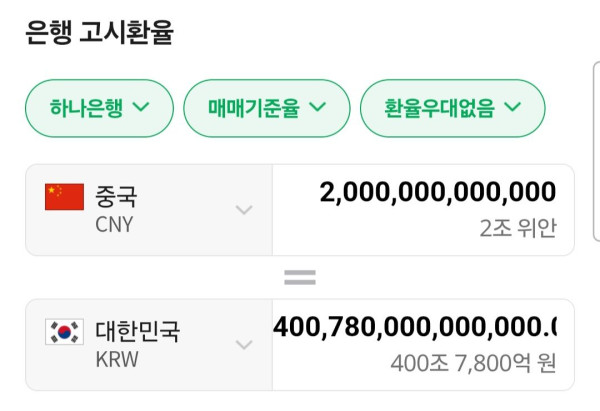Click the 2조 위안 amount caption
Image resolution: width=600 pixels, height=411 pixels.
click(518, 228)
